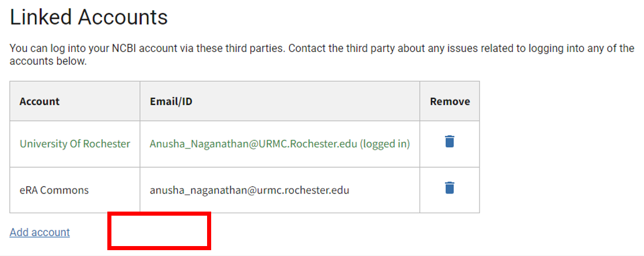
Task: Select the University Of Rochester account name
Action: (x=75, y=144)
